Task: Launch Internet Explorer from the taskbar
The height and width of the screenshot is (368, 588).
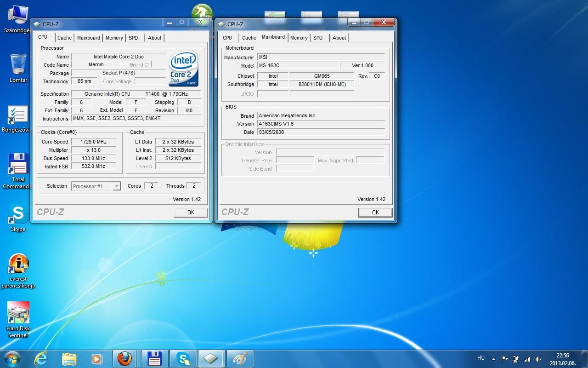Action: point(41,359)
